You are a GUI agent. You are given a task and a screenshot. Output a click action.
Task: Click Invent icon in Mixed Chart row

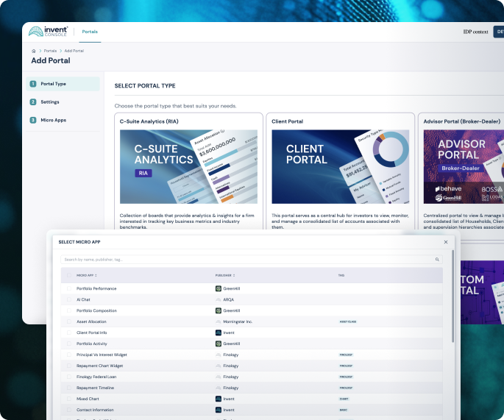(x=219, y=399)
